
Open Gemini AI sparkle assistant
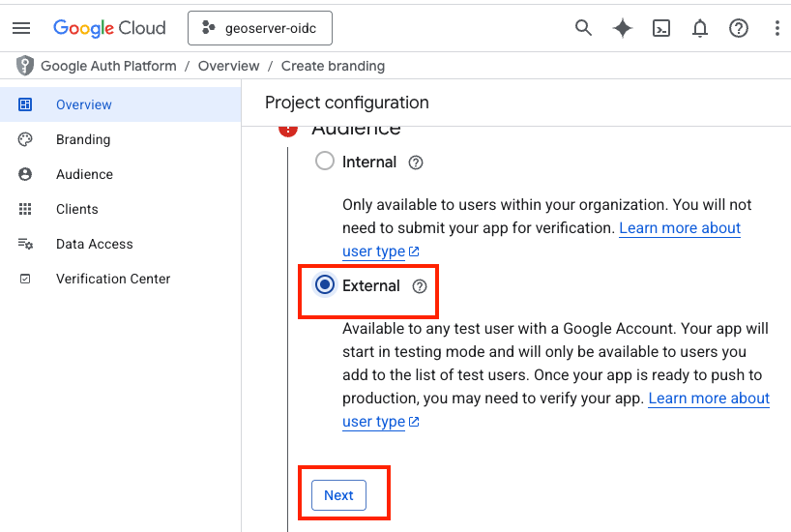(x=623, y=28)
